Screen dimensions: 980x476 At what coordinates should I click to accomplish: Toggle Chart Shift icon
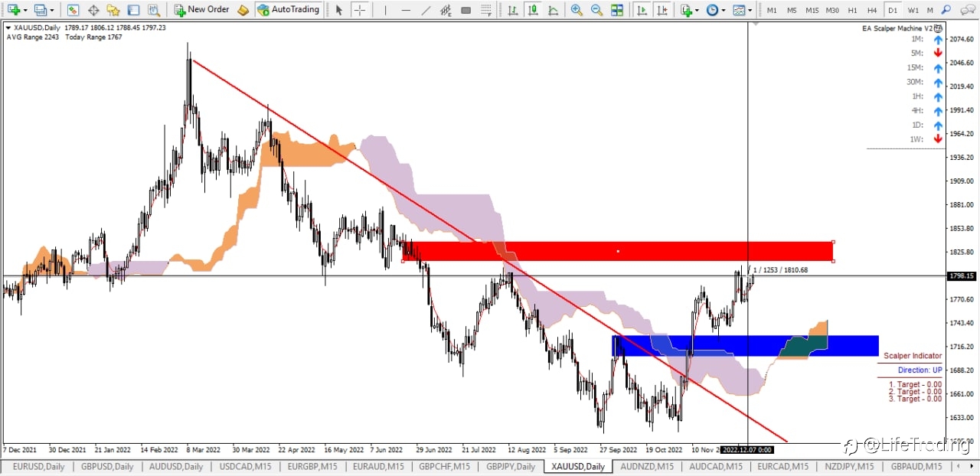[663, 10]
